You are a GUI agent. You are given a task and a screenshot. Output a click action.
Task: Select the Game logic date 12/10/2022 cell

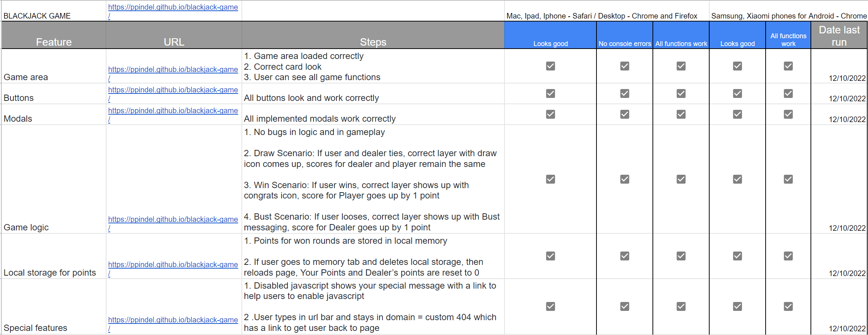click(839, 179)
